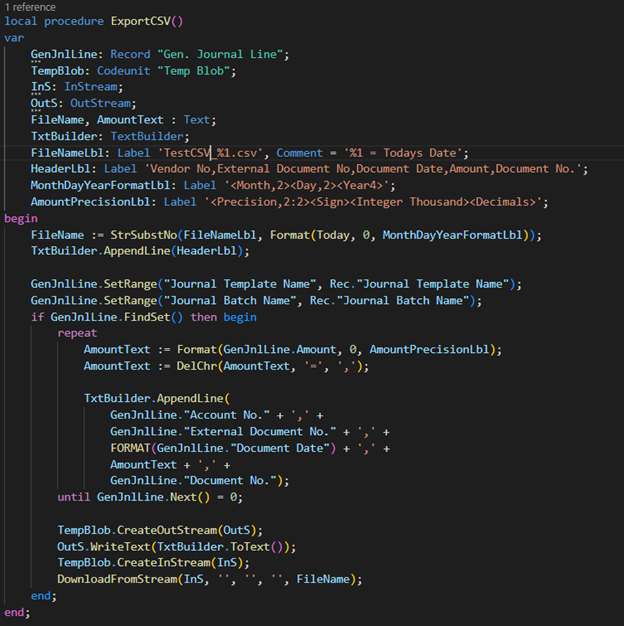Click TempBlob.CreateOutStream(OutS) statement
Image resolution: width=624 pixels, height=626 pixels.
[160, 530]
